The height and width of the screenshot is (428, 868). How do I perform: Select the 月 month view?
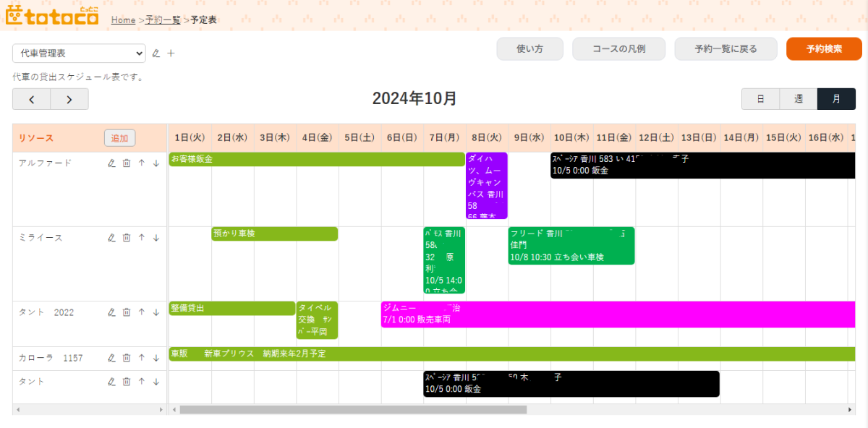(x=836, y=99)
